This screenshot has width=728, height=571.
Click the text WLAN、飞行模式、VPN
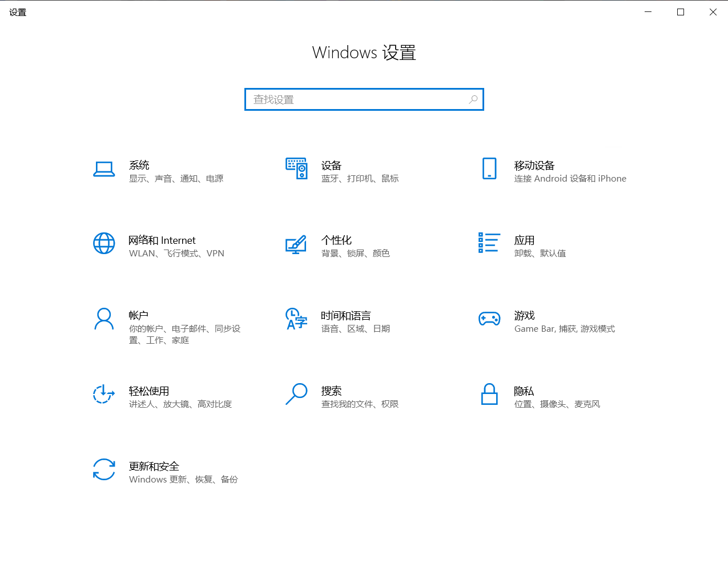176,254
